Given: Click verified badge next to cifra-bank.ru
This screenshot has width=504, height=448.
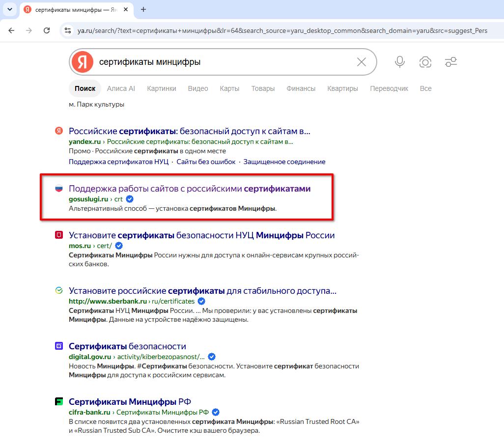Looking at the screenshot, I should point(216,412).
